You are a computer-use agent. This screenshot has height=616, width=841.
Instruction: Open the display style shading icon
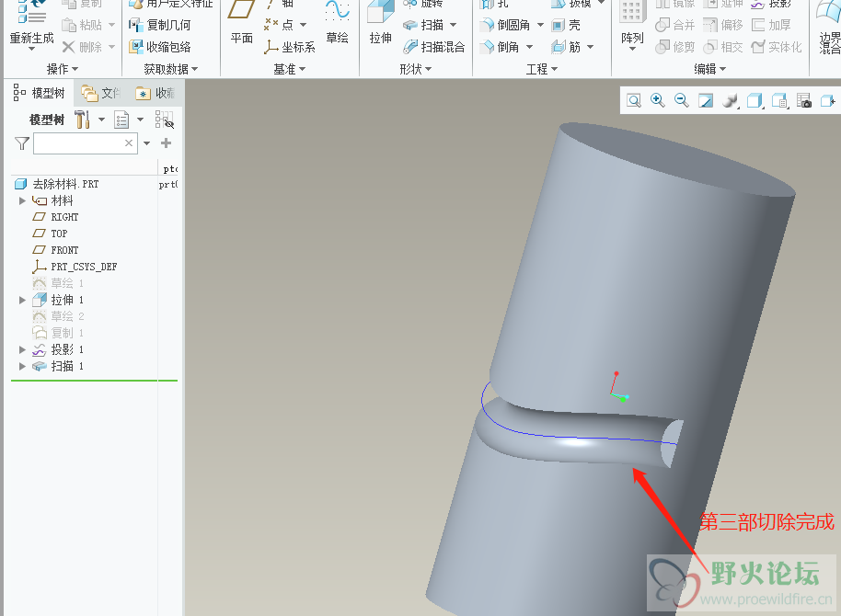pyautogui.click(x=730, y=101)
